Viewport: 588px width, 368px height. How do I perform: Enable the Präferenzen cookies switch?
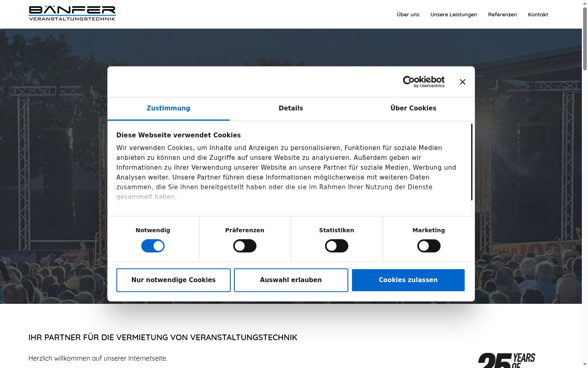tap(245, 246)
